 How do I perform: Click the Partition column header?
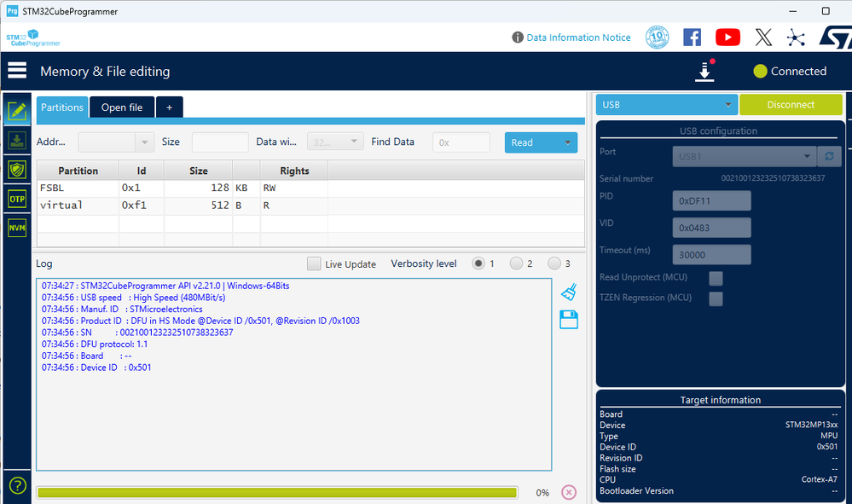78,171
